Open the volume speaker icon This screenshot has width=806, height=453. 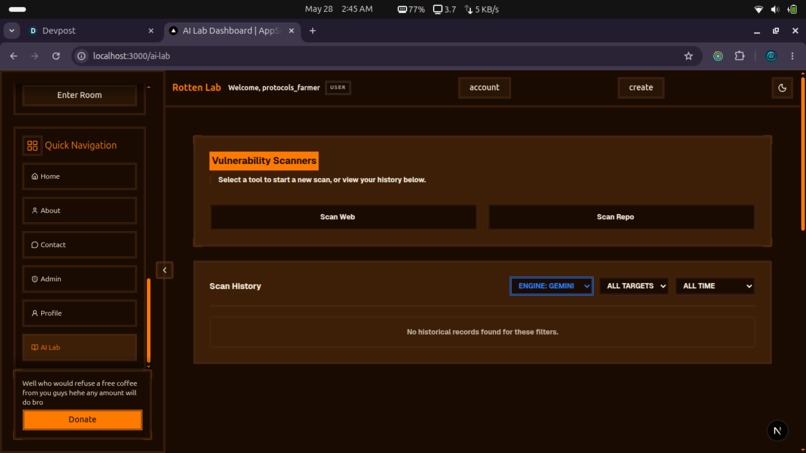(x=775, y=9)
